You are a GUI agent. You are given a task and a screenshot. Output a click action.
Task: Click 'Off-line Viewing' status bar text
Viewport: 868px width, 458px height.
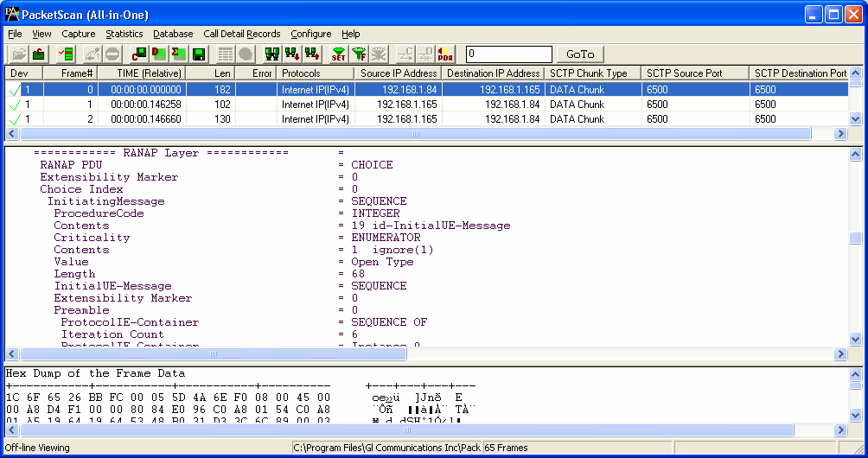point(37,448)
